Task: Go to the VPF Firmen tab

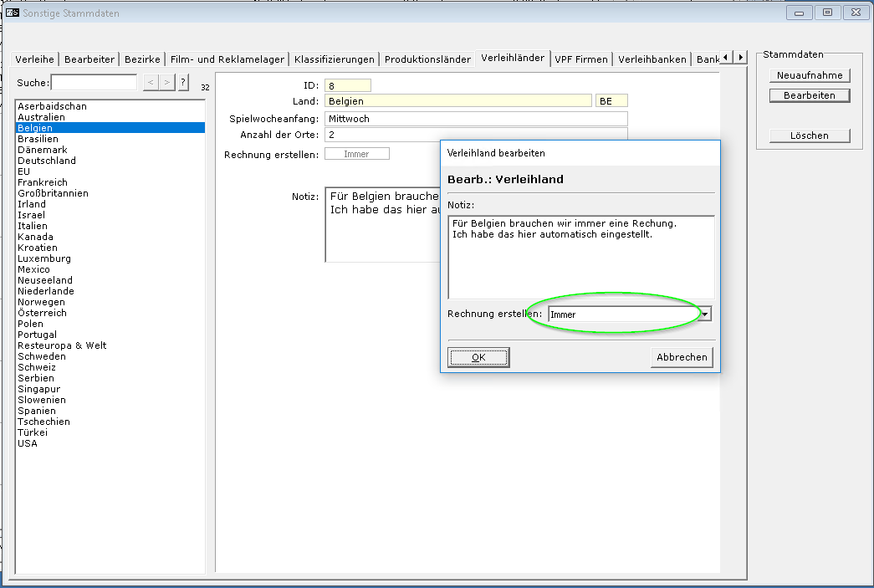Action: (x=581, y=59)
